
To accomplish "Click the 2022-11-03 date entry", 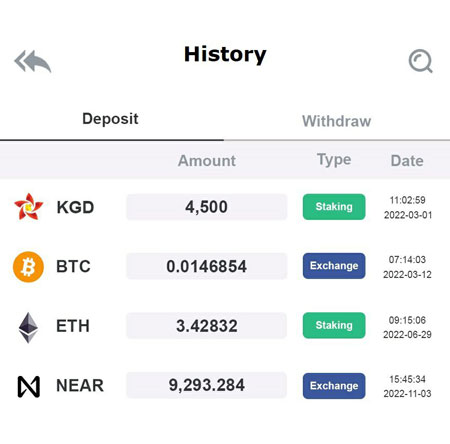I will (x=407, y=394).
